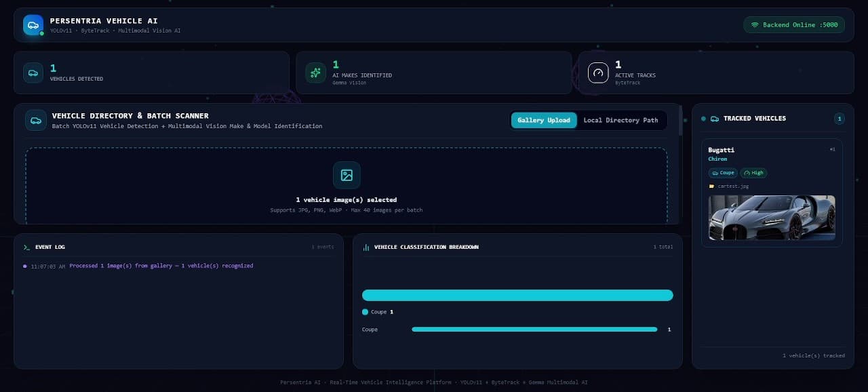
Task: Click the 11:07:03 AM timestamp
Action: [48, 267]
